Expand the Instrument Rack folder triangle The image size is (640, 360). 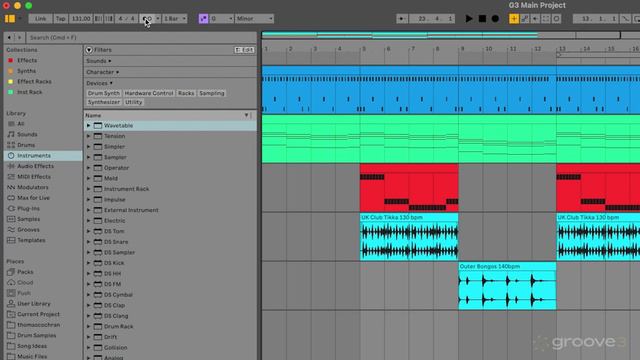tap(88, 189)
